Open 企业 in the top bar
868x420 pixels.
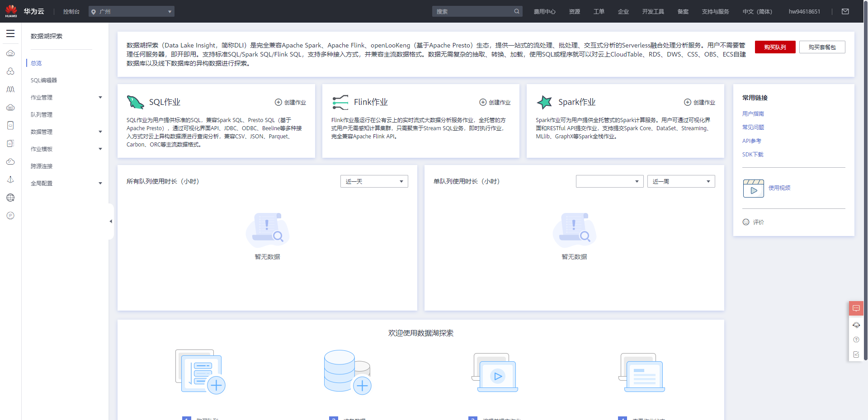pyautogui.click(x=623, y=11)
